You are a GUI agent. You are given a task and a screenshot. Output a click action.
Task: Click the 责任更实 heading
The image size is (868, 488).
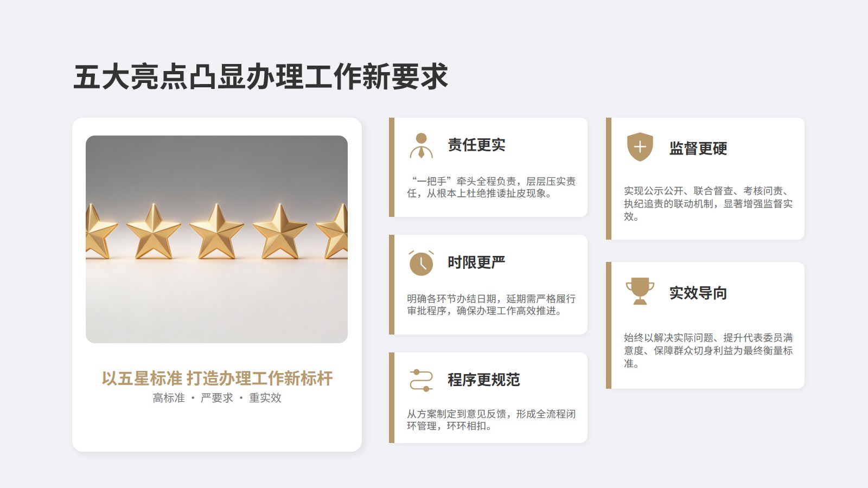point(476,145)
